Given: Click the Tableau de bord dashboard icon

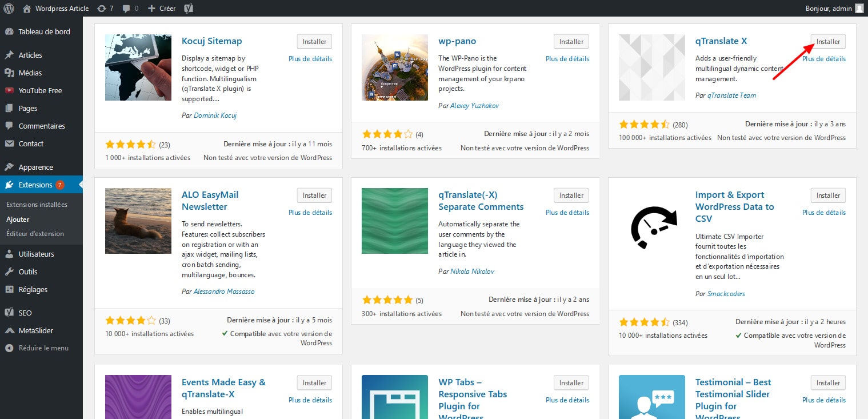Looking at the screenshot, I should (9, 31).
